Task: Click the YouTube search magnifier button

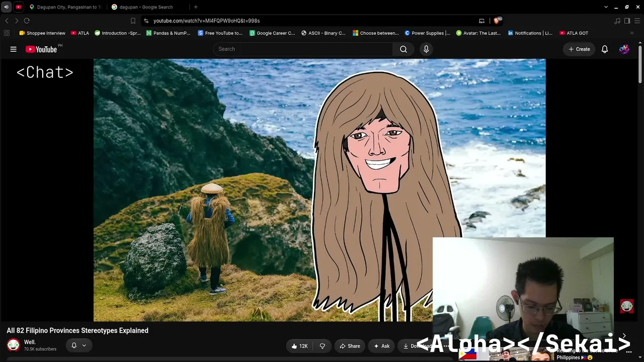Action: pyautogui.click(x=404, y=49)
